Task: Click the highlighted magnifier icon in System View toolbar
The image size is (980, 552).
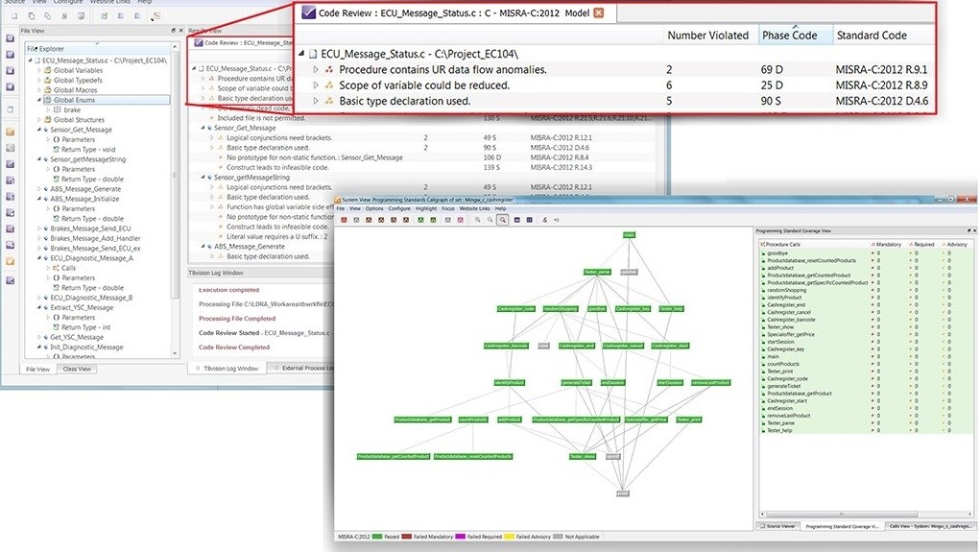Action: pyautogui.click(x=502, y=220)
